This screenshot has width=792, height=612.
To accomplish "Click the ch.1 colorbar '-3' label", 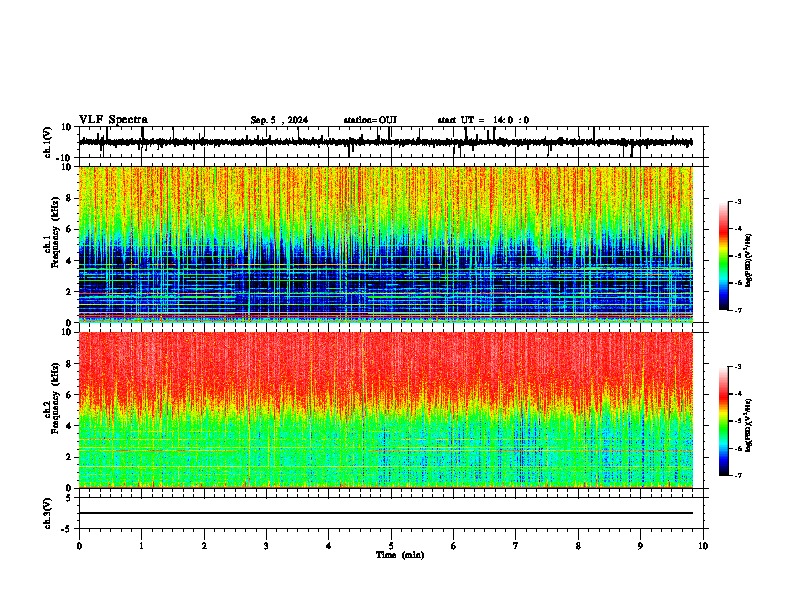I will (x=737, y=201).
